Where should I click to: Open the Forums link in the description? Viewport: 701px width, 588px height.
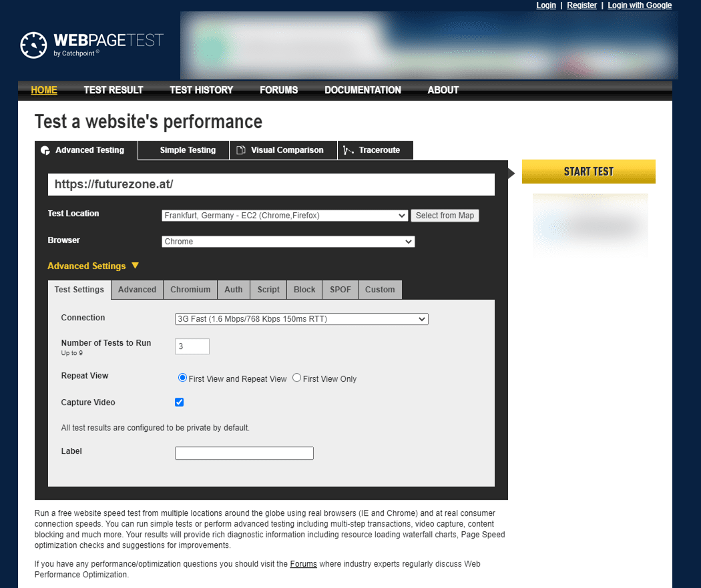[304, 564]
